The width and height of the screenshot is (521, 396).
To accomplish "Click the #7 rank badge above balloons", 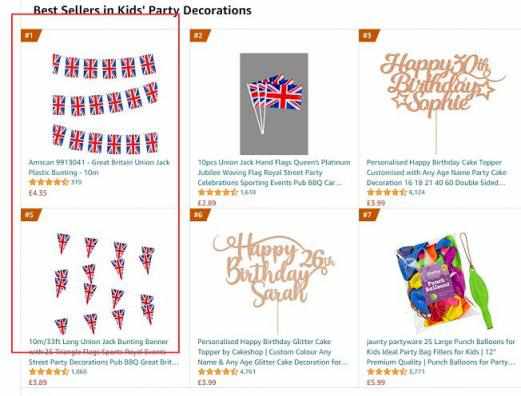I will point(369,215).
